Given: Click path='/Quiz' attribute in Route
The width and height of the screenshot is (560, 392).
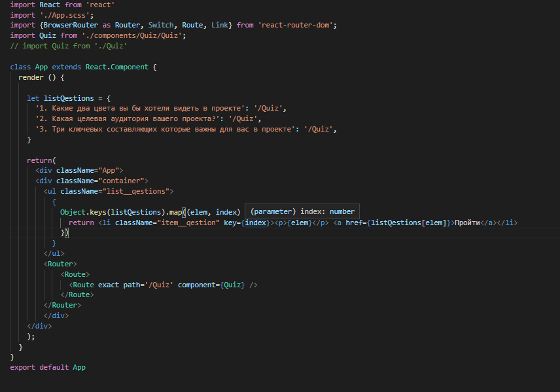Looking at the screenshot, I should click(149, 285).
